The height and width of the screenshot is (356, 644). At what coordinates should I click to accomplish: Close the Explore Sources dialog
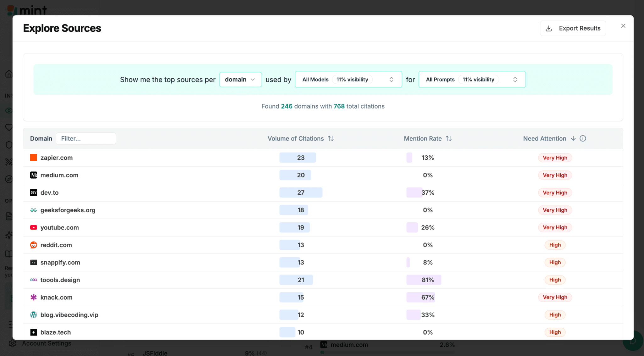click(623, 26)
